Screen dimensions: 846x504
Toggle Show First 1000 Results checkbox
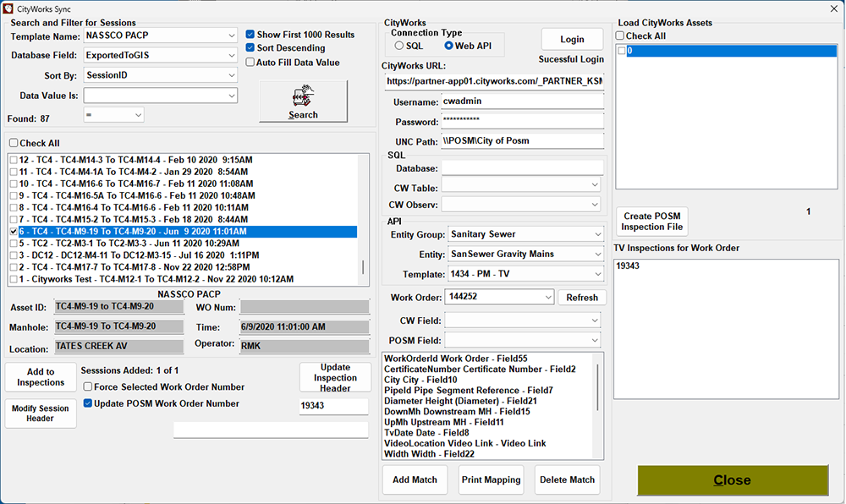tap(250, 35)
